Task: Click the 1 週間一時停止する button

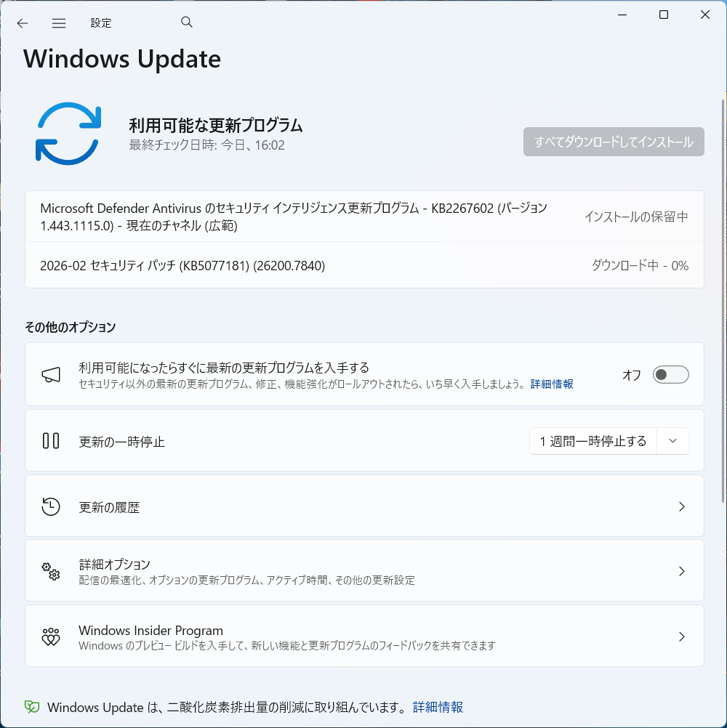Action: point(593,440)
